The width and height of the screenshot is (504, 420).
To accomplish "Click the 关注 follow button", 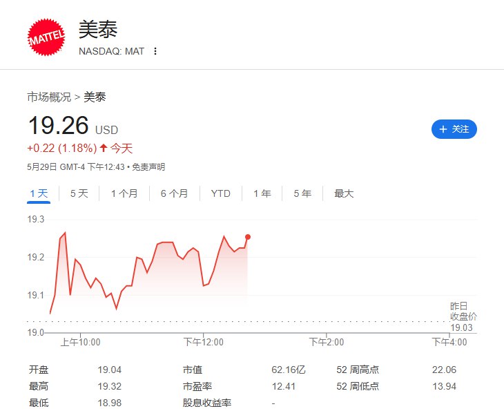I will click(x=454, y=129).
